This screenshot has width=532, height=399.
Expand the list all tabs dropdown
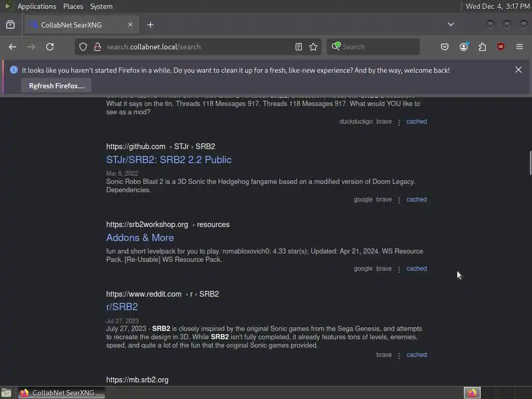[x=451, y=24]
